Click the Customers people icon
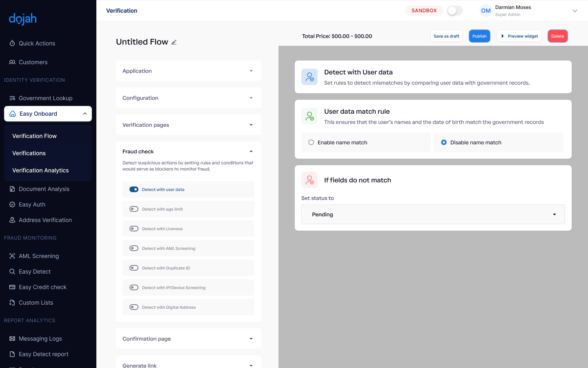 (x=12, y=62)
